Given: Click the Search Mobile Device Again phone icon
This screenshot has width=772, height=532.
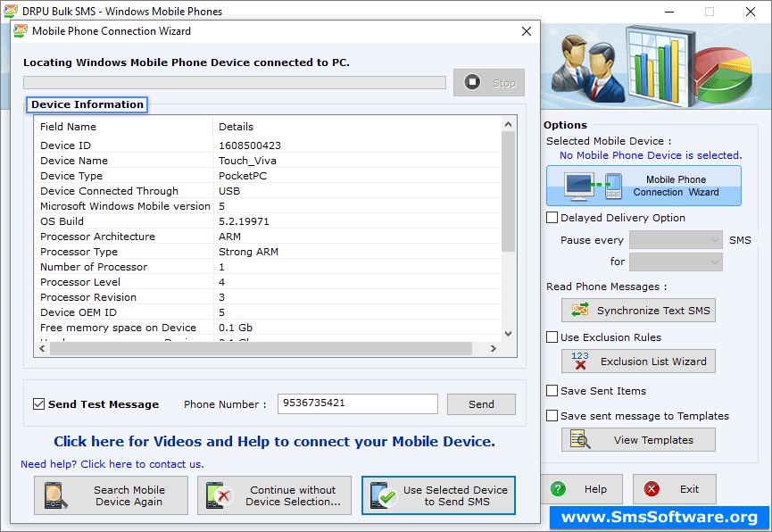Looking at the screenshot, I should (x=55, y=495).
